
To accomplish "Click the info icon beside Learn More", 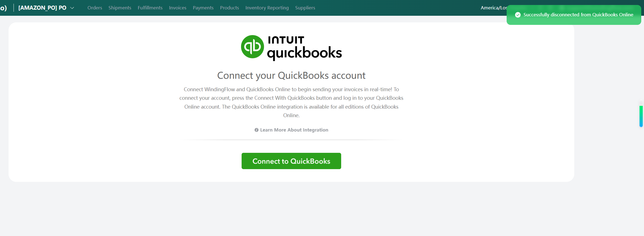I will (x=256, y=130).
